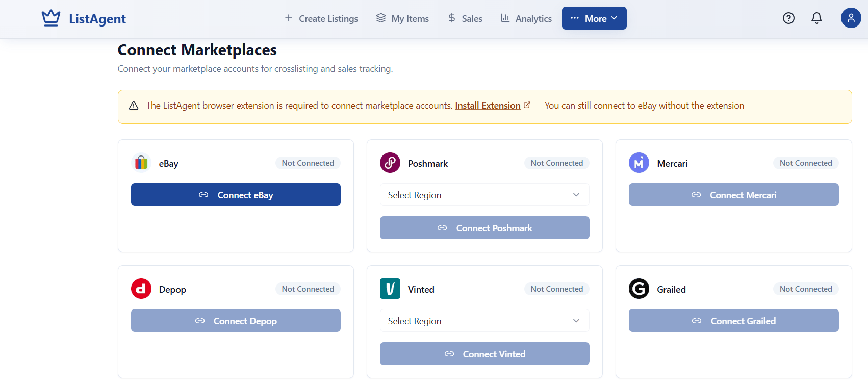Open the Create Listings menu item

[321, 18]
